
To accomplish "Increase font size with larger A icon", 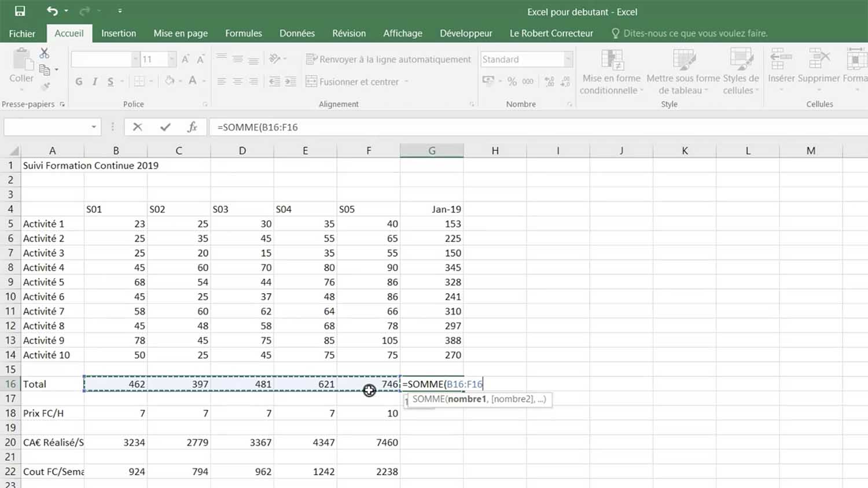I will 186,59.
